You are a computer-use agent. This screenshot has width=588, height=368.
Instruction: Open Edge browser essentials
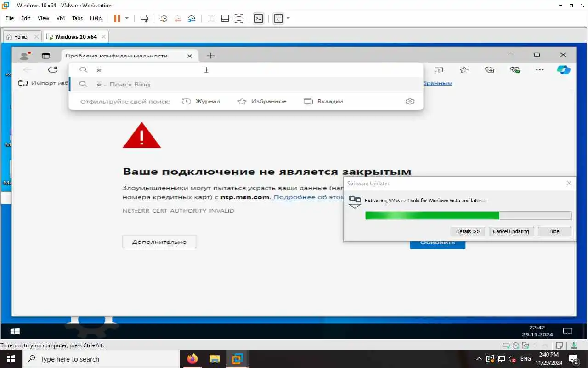point(515,70)
